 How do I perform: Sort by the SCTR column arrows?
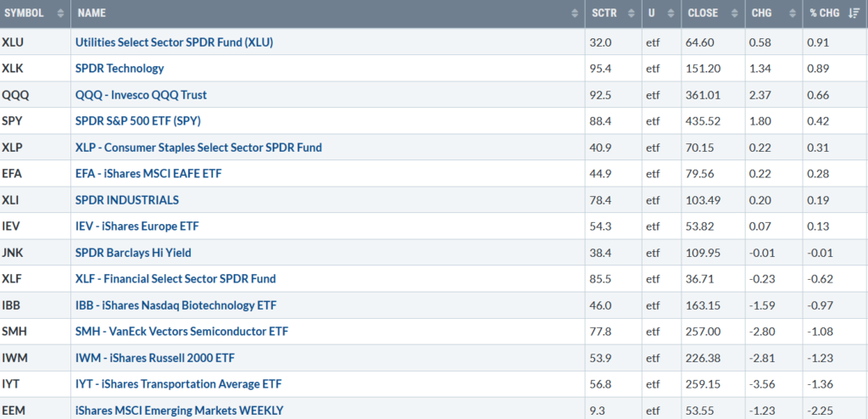click(x=631, y=14)
